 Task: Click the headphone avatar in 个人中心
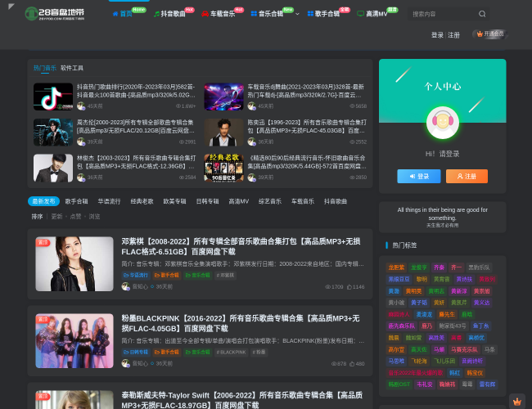click(x=442, y=123)
